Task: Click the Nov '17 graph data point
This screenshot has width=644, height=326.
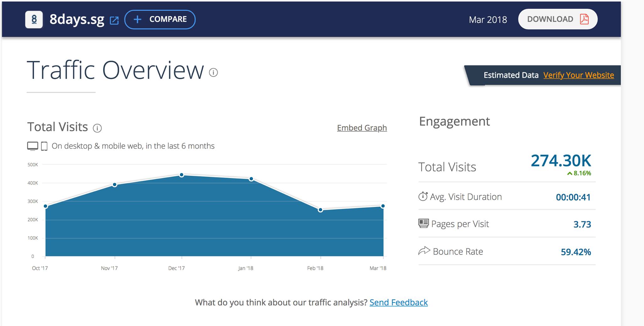Action: click(x=115, y=185)
